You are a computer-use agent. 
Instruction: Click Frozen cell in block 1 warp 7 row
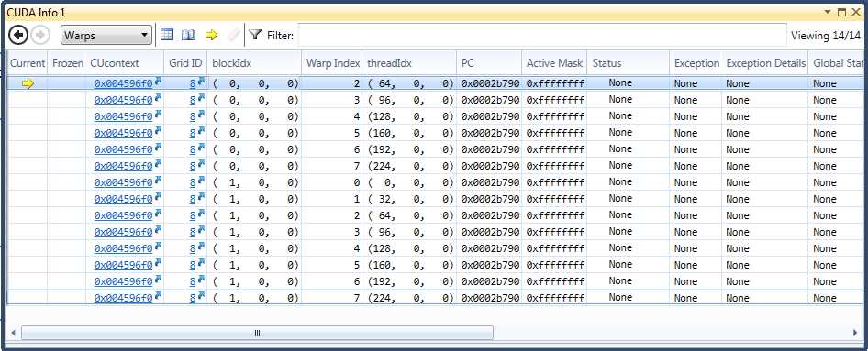coord(68,298)
